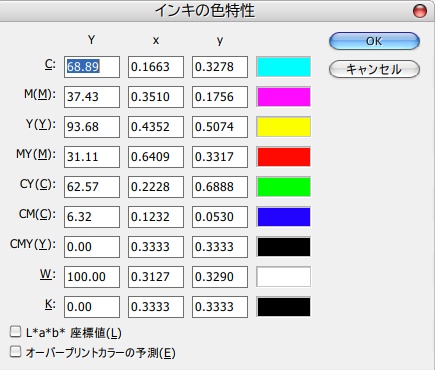435x370 pixels.
Task: Click the C row x field 0.1663
Action: pos(156,67)
